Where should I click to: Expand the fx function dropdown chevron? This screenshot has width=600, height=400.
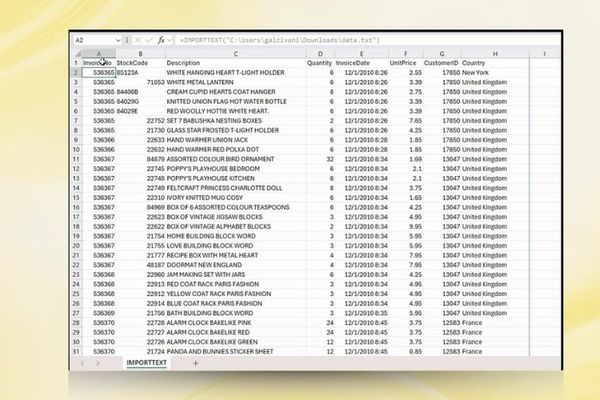170,40
